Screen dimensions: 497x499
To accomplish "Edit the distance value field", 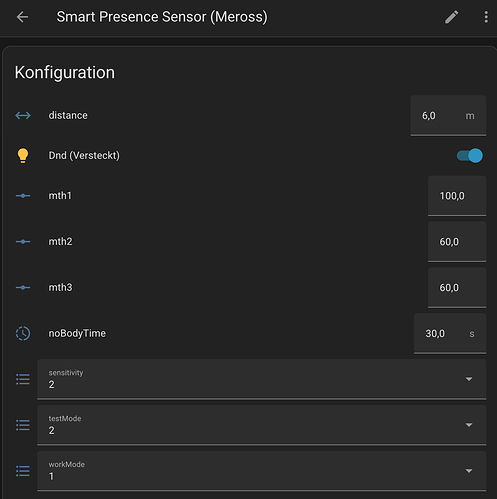I will coord(448,116).
